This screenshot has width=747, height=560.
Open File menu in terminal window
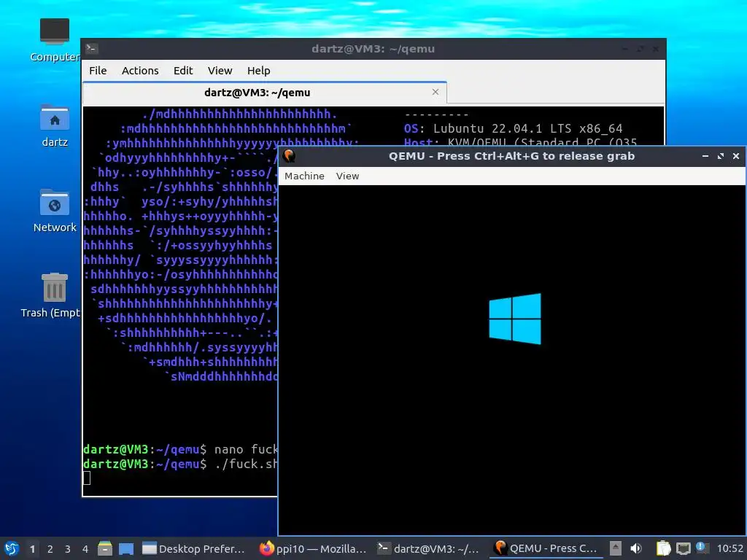(98, 71)
